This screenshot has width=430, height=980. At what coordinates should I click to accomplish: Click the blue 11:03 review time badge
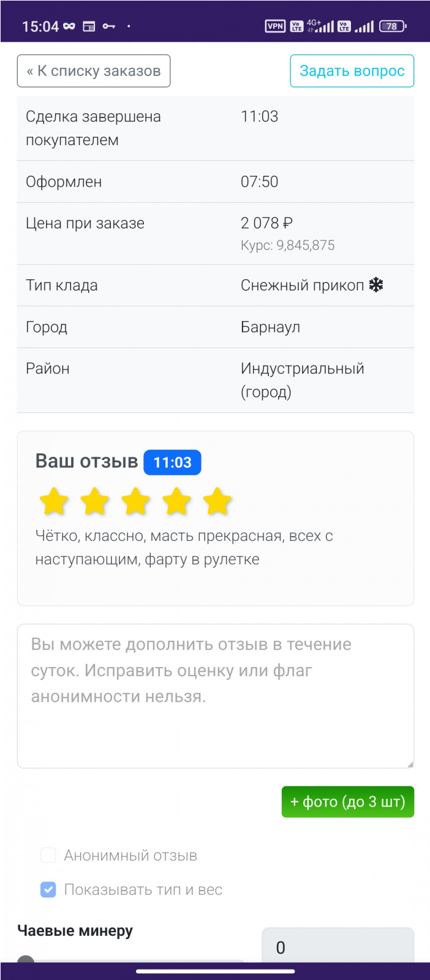[x=172, y=462]
